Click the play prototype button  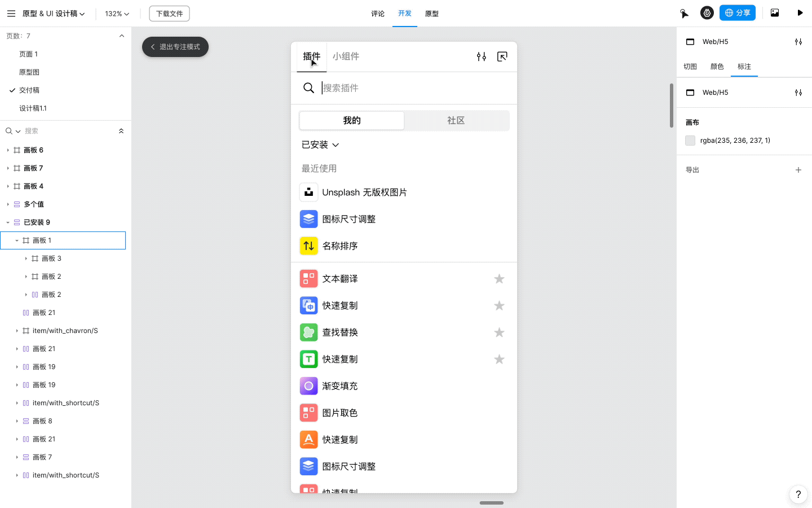(800, 13)
